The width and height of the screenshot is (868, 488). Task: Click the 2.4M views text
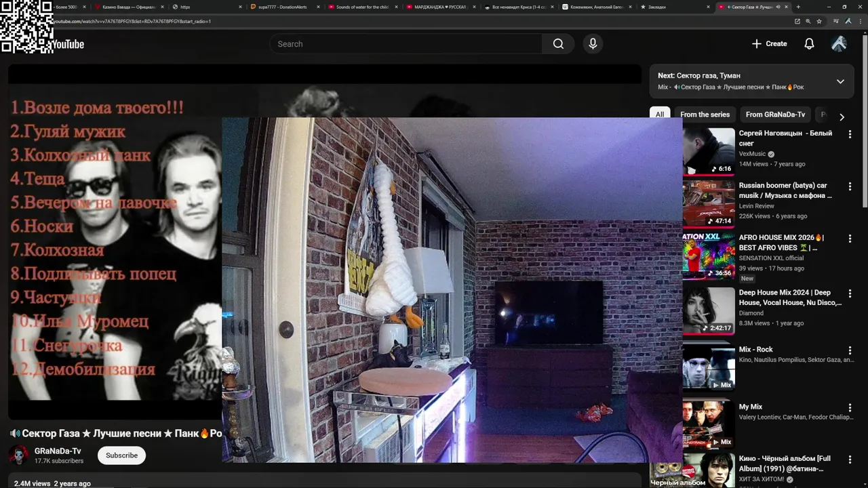pyautogui.click(x=32, y=484)
